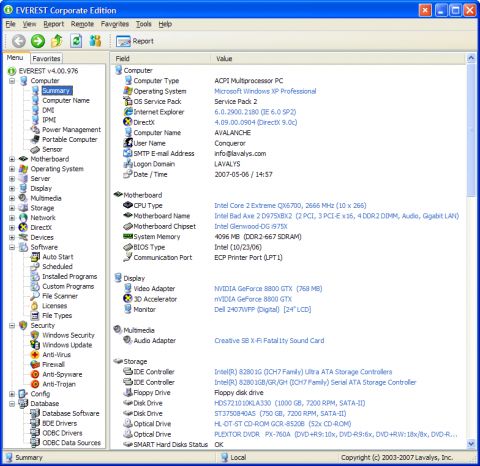This screenshot has width=480, height=466.
Task: Open Database Software item
Action: [x=71, y=413]
